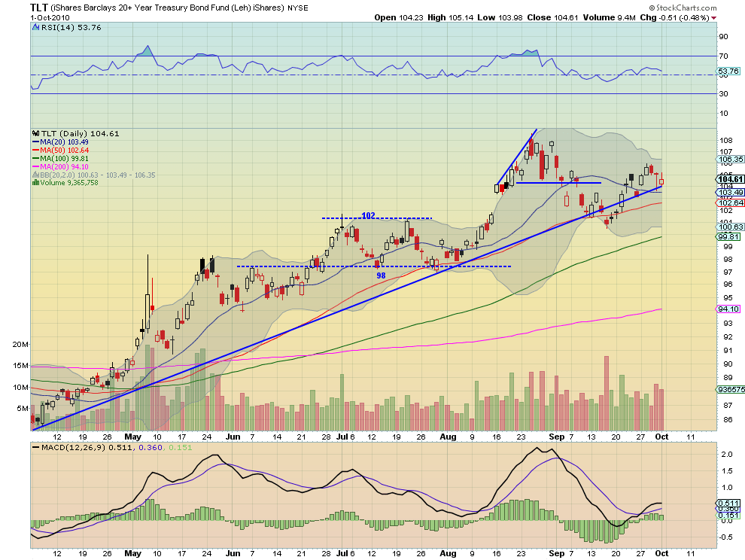Click the 103.49 tag on right price axis
Viewport: 745px width, 560px height.
point(730,193)
